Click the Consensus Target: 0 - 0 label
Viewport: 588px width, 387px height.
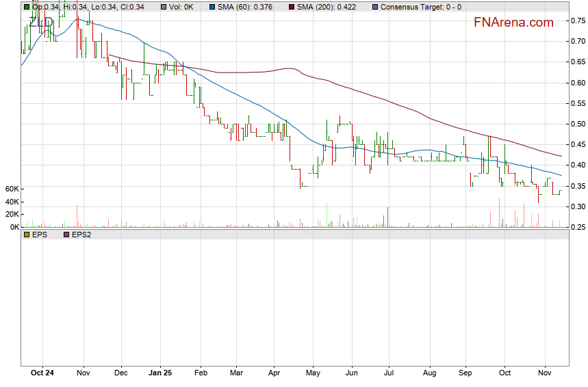click(x=420, y=7)
